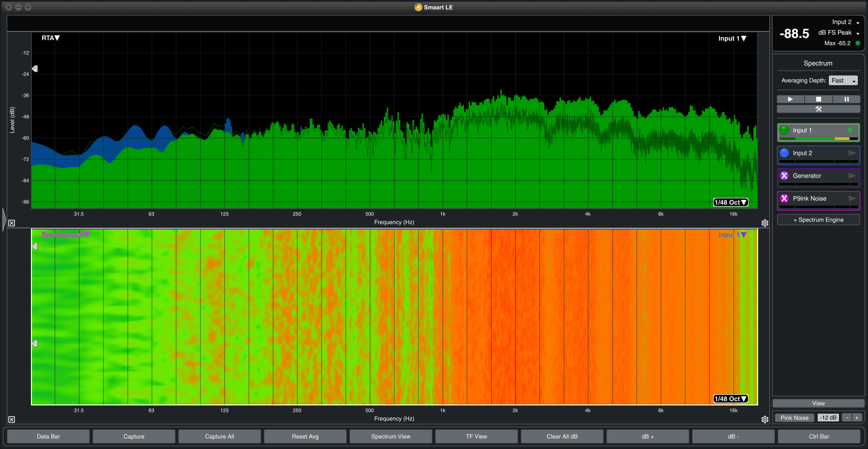Click the -88.5 level readout
868x449 pixels.
pyautogui.click(x=794, y=34)
